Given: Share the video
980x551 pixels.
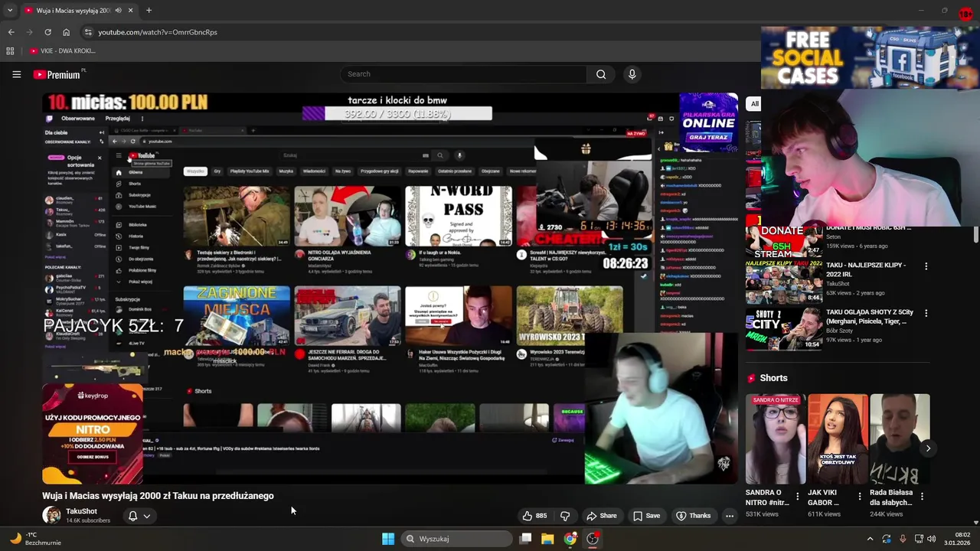Looking at the screenshot, I should pos(601,516).
